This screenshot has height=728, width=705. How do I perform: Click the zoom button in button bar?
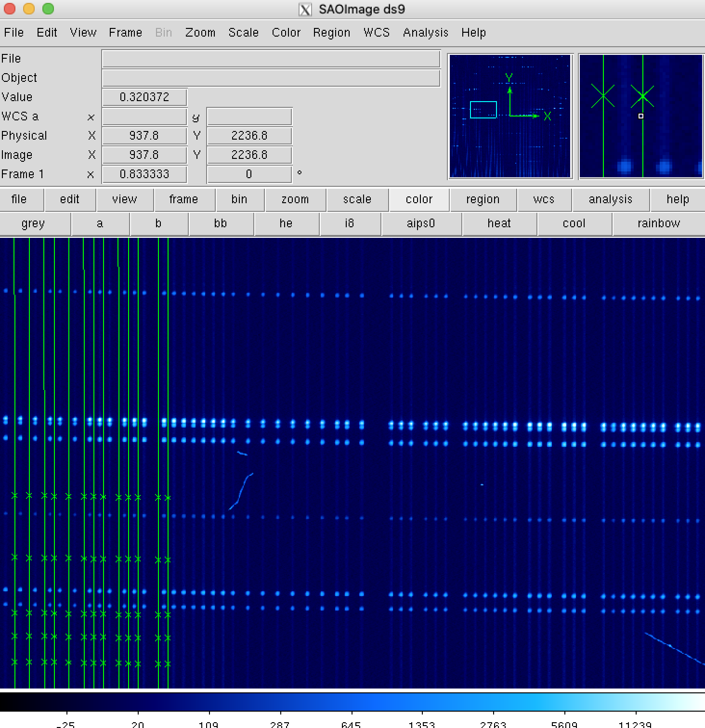point(295,199)
